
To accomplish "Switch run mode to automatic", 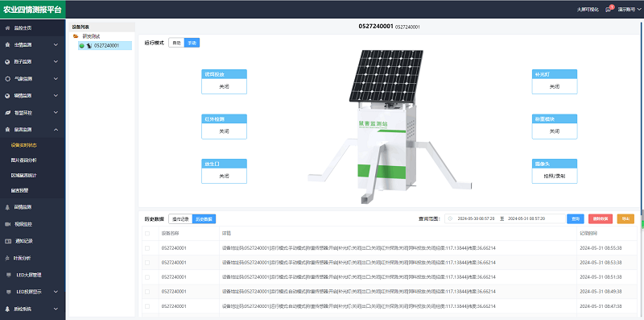I will tap(176, 43).
